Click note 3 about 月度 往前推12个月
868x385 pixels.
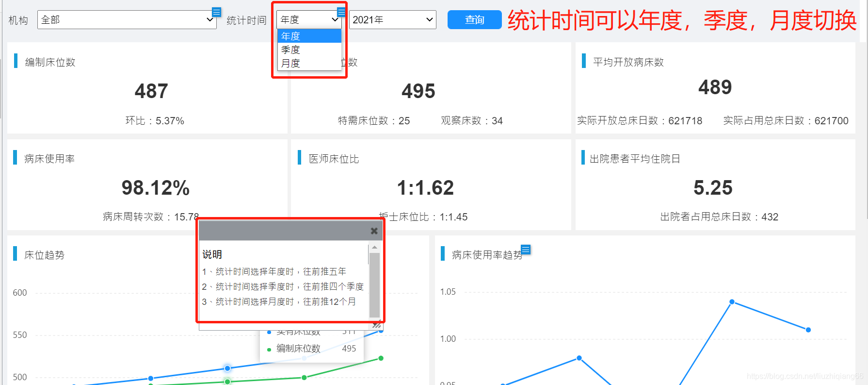pos(279,302)
